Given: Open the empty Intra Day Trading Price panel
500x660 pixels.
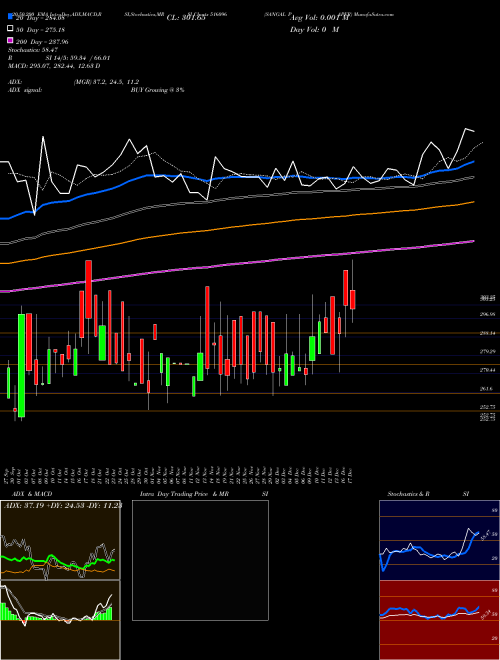Looking at the screenshot, I should 200,560.
